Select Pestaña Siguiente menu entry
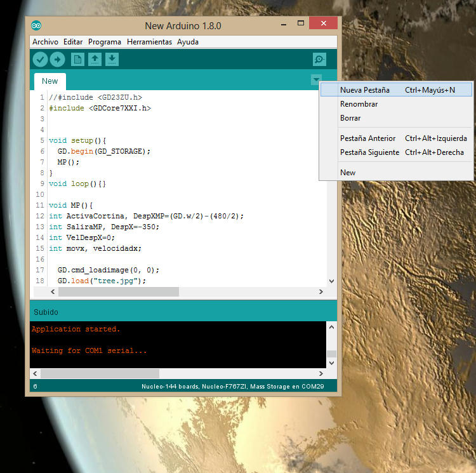Screen dimensions: 476x473 396,152
